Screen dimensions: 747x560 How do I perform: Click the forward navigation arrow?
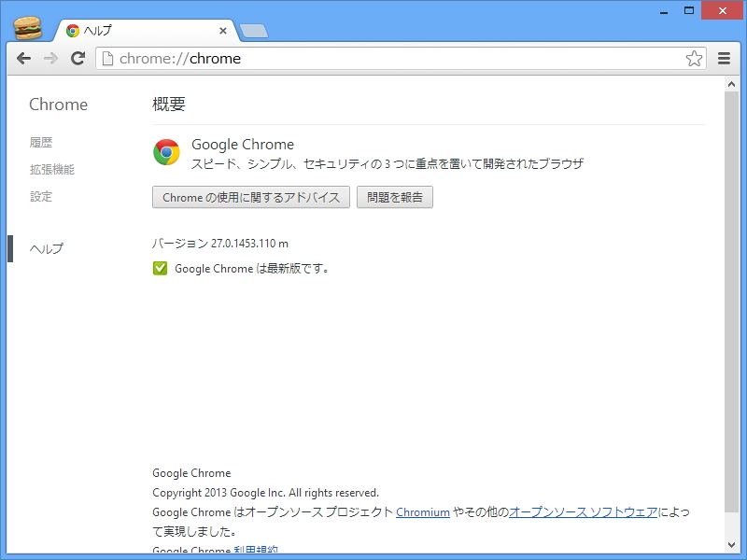click(49, 58)
